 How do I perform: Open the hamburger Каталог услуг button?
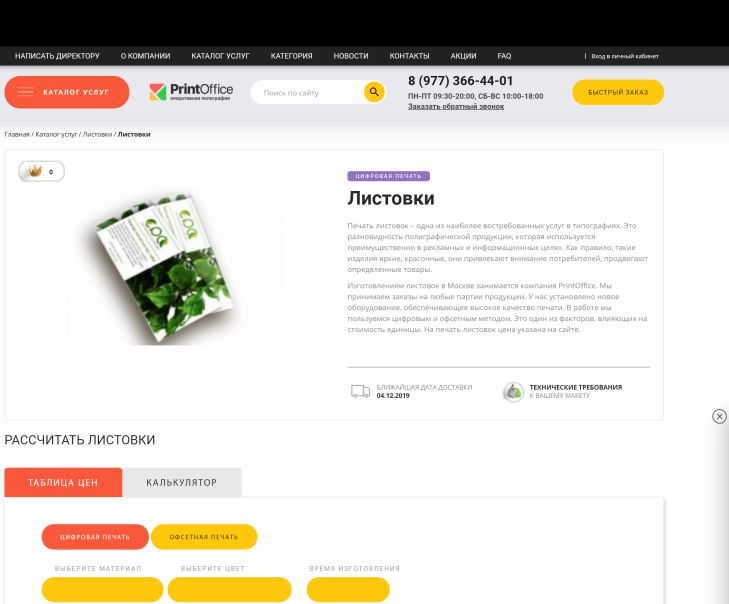67,92
